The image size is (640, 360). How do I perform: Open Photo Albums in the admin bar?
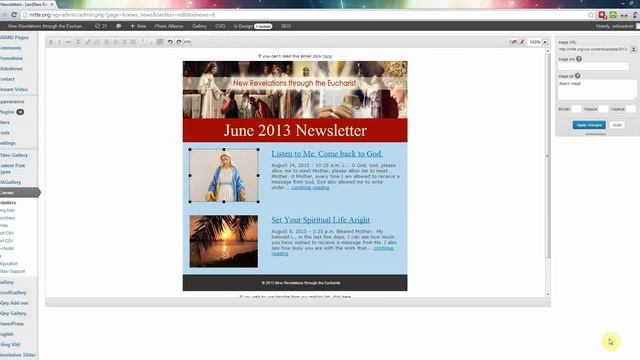tap(169, 26)
